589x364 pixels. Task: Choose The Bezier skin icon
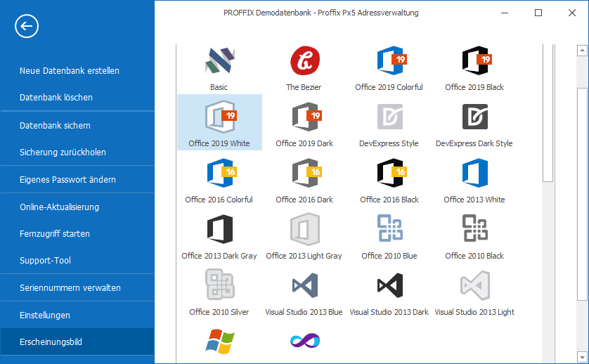point(304,60)
